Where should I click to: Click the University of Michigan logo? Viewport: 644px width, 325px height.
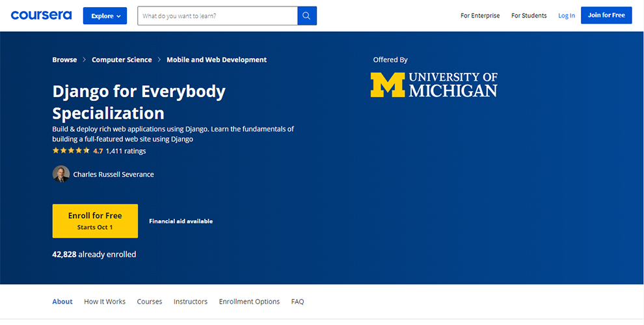click(x=434, y=85)
